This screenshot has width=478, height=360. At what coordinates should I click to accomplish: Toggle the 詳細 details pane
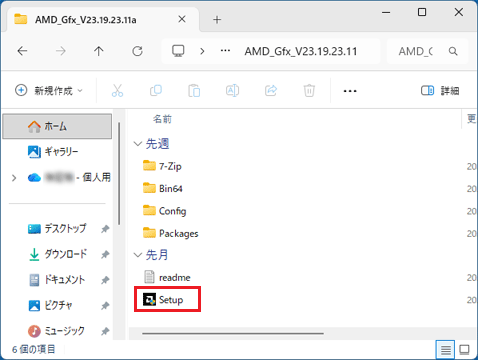click(x=440, y=90)
